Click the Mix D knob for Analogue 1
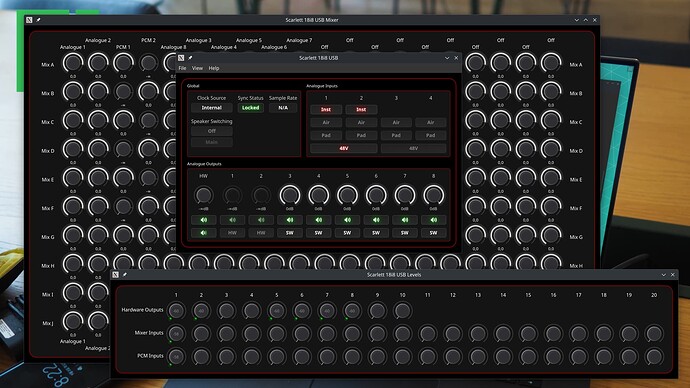The height and width of the screenshot is (388, 690). pyautogui.click(x=73, y=149)
